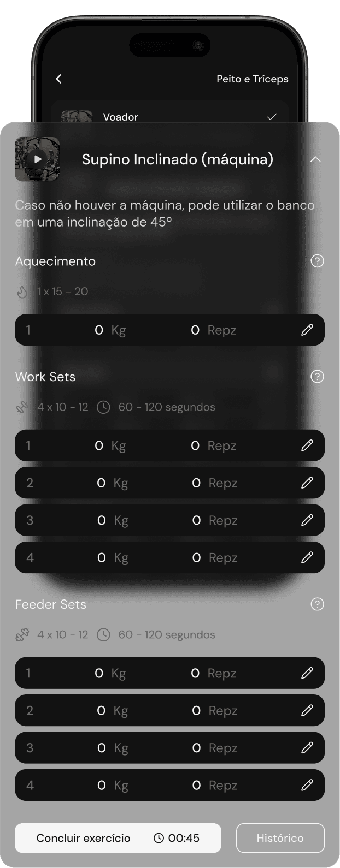Open help for the Work Sets section
Image resolution: width=340 pixels, height=868 pixels.
316,377
